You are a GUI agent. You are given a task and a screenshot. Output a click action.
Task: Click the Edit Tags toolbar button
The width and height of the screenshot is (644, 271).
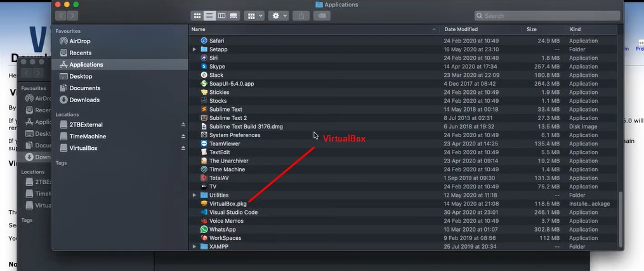[x=322, y=16]
